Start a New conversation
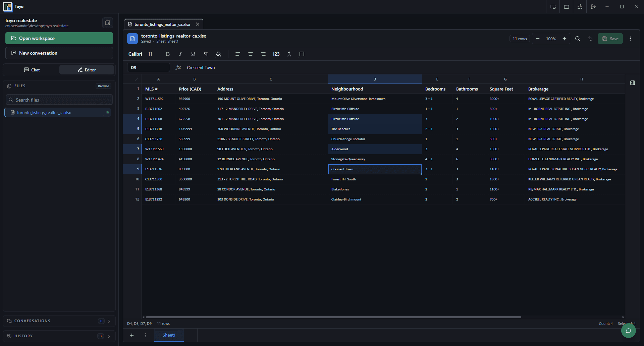The width and height of the screenshot is (644, 346). click(x=59, y=53)
